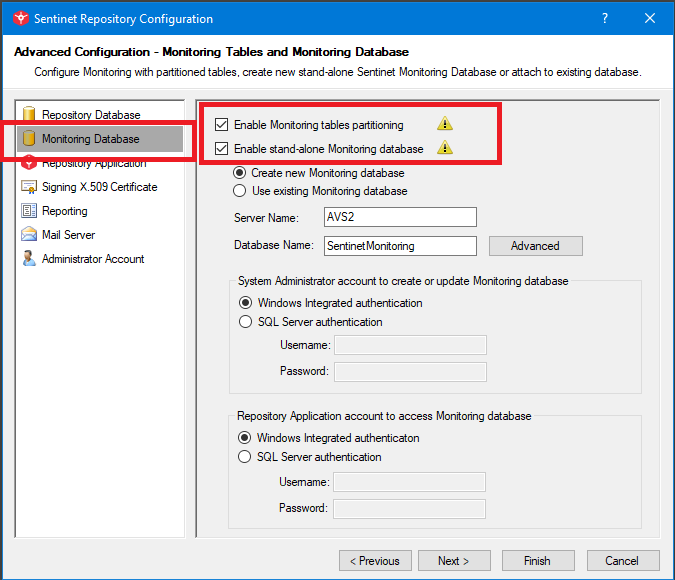Screen dimensions: 675x580
Task: Choose SQL Server authentication for System Administrator
Action: click(x=246, y=322)
